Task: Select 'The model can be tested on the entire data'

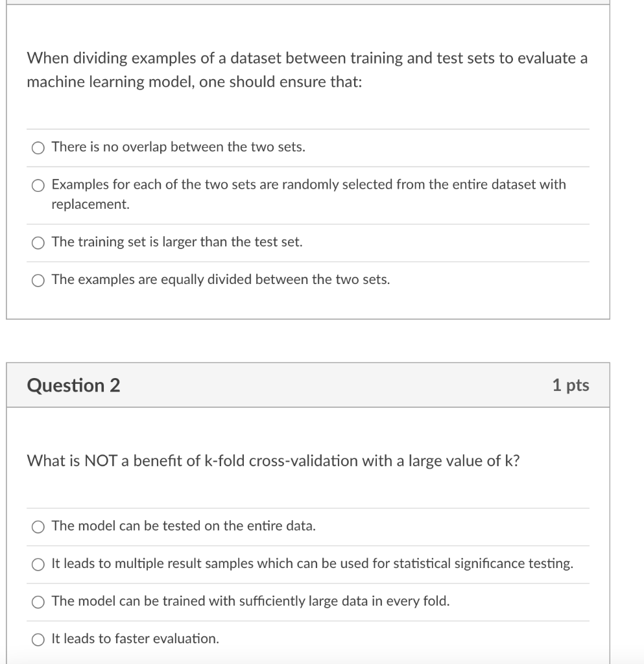Action: 38,527
